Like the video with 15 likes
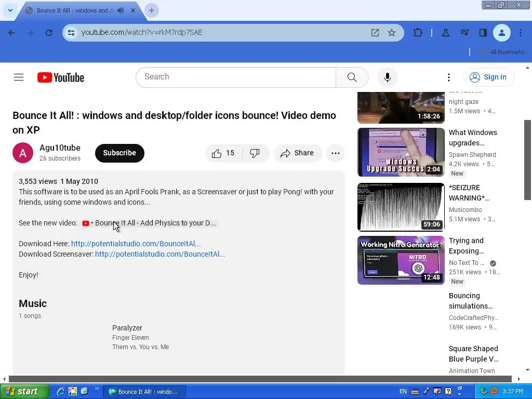This screenshot has height=399, width=532. [223, 153]
